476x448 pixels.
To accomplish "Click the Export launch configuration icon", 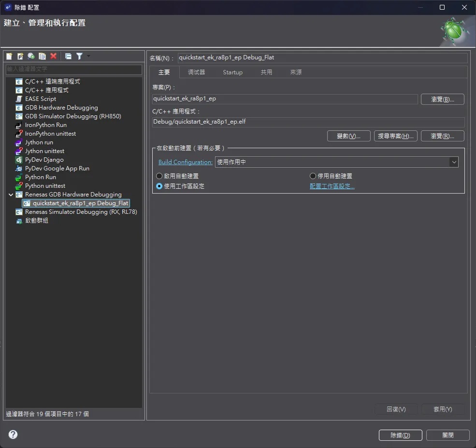I will (31, 56).
